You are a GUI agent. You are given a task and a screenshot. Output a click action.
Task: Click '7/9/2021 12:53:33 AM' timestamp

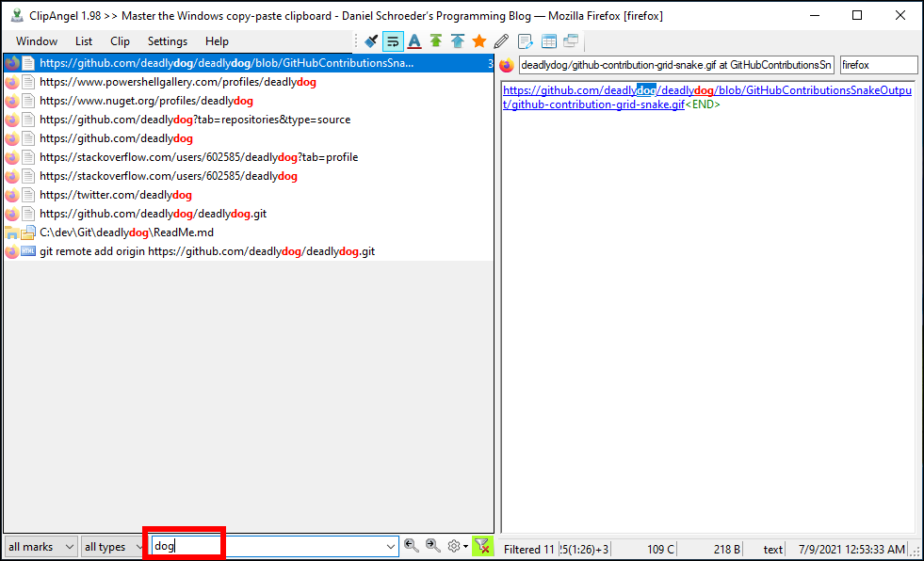(851, 549)
